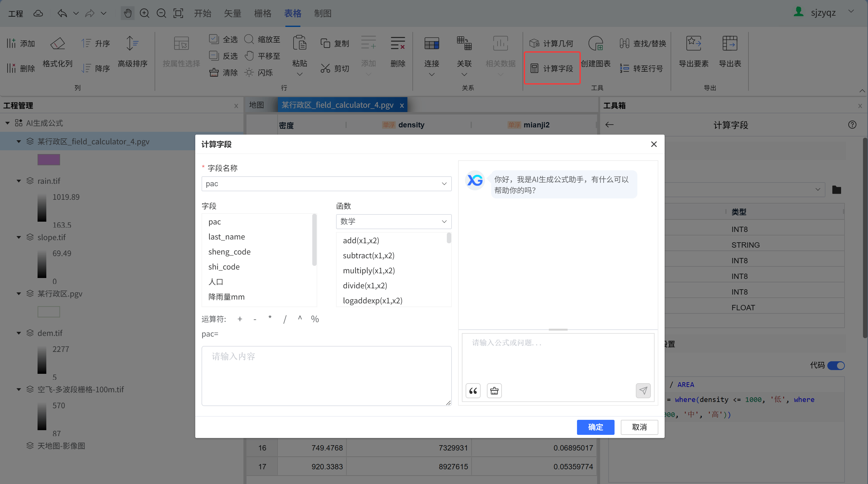Click the 取消 button
The height and width of the screenshot is (484, 868).
(x=639, y=427)
